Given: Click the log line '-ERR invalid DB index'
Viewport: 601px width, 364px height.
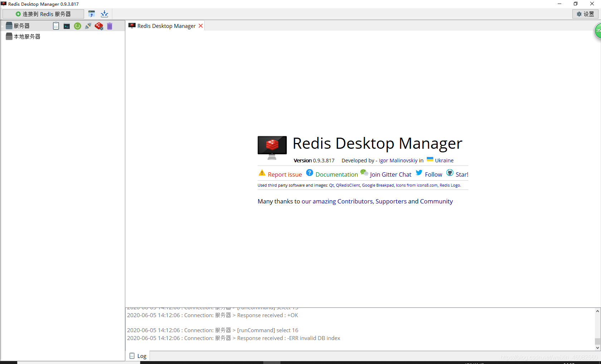Looking at the screenshot, I should [x=234, y=338].
